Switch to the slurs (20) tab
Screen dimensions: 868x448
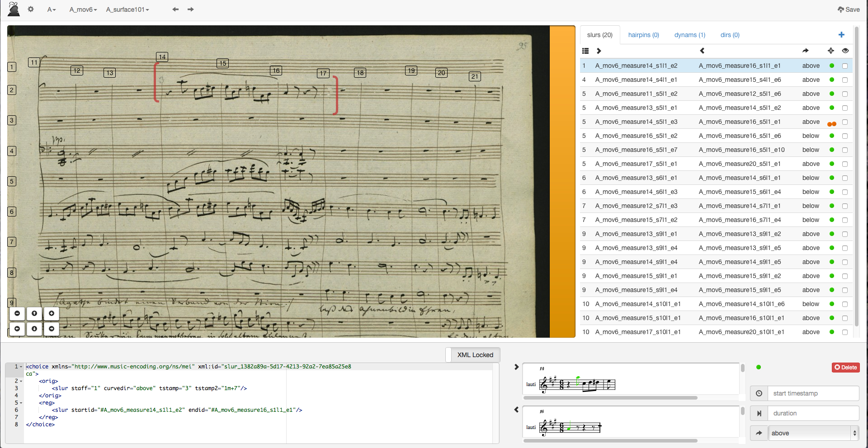click(x=600, y=35)
